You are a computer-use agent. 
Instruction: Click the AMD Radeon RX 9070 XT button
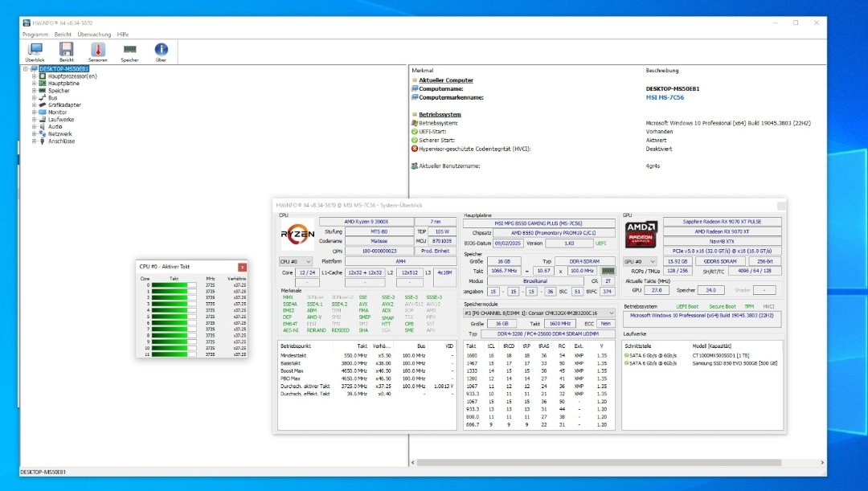722,232
